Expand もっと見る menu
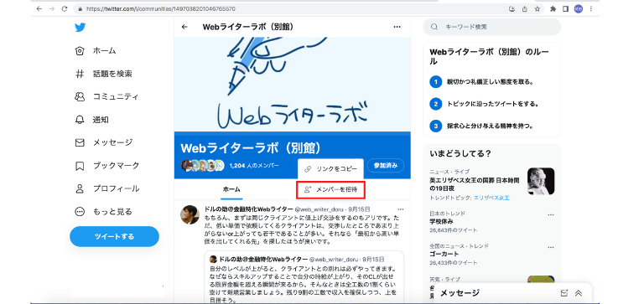 click(x=103, y=212)
